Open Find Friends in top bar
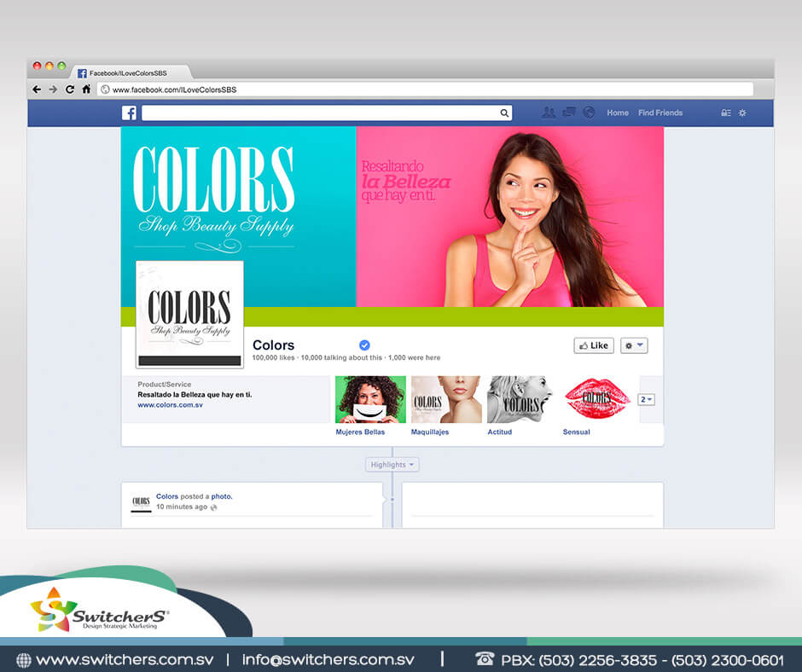 pos(660,113)
